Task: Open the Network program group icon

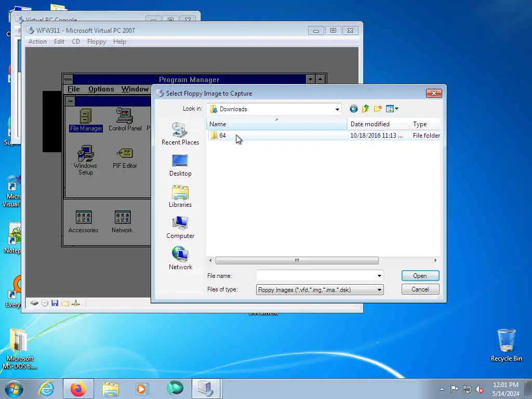Action: 122,221
